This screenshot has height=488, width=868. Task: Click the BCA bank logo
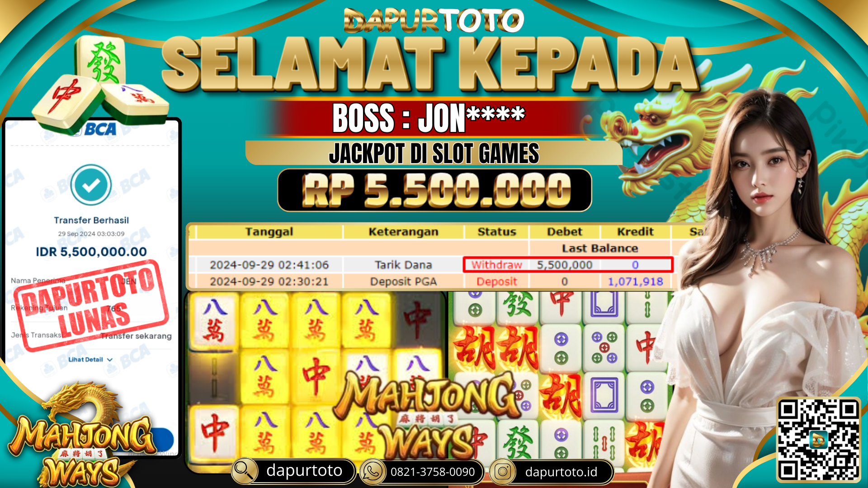pyautogui.click(x=100, y=129)
